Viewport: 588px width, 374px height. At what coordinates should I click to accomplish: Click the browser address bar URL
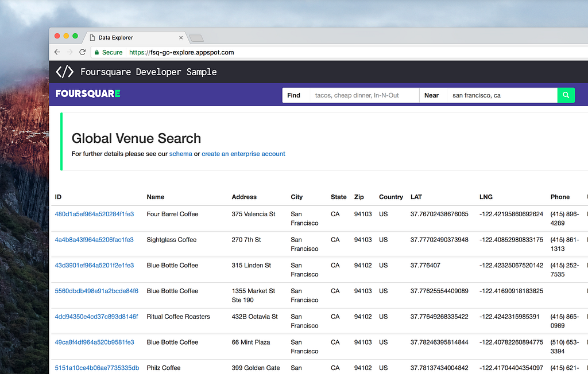[181, 52]
